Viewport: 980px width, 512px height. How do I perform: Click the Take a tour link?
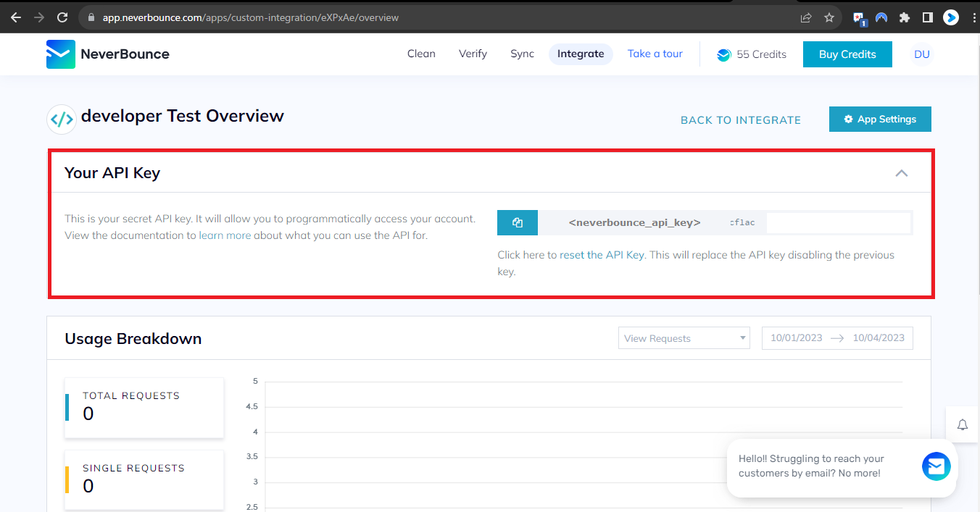click(x=655, y=54)
